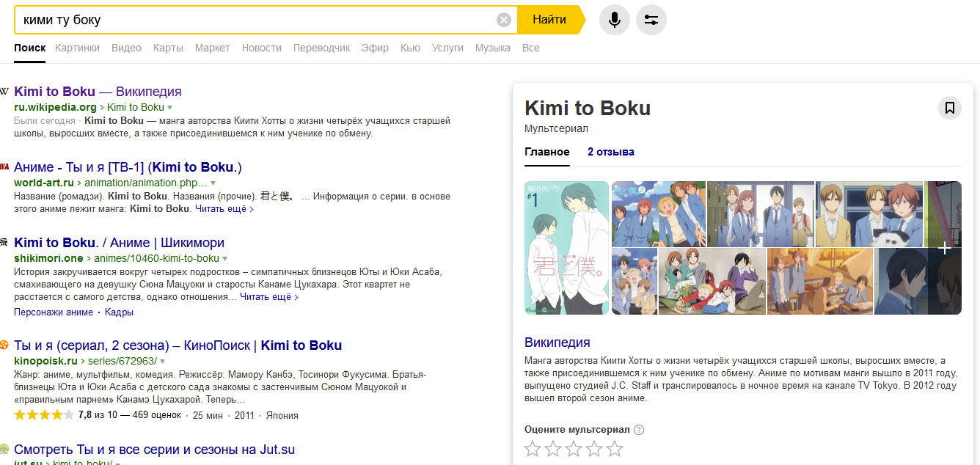
Task: Follow the 'Кадры' sitelink
Action: pyautogui.click(x=119, y=312)
